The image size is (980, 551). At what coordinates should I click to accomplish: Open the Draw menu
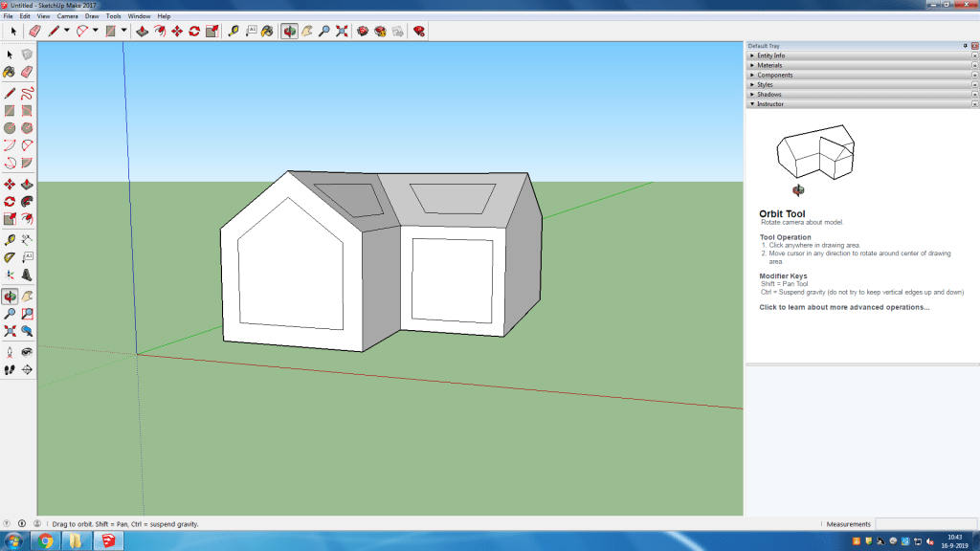point(92,16)
